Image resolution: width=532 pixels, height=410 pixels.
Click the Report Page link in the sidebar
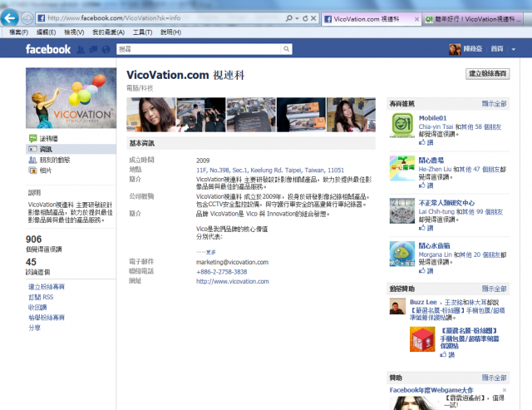point(47,318)
